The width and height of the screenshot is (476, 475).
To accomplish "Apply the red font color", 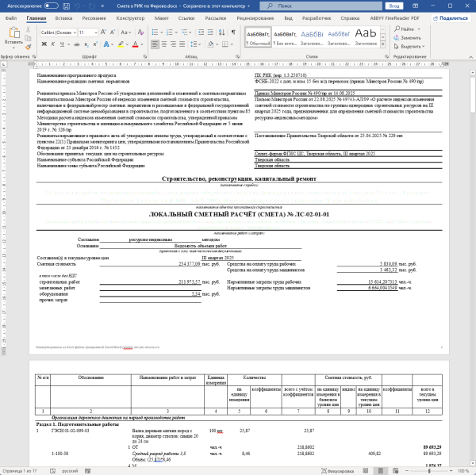I will [136, 44].
